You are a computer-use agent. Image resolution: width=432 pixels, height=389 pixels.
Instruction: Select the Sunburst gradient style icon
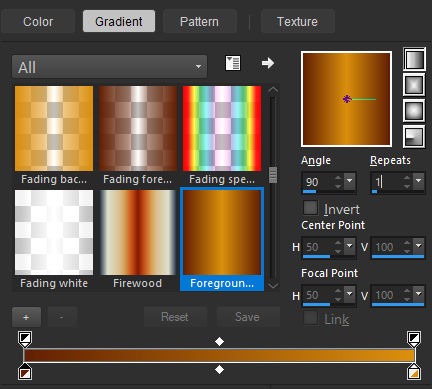click(414, 110)
